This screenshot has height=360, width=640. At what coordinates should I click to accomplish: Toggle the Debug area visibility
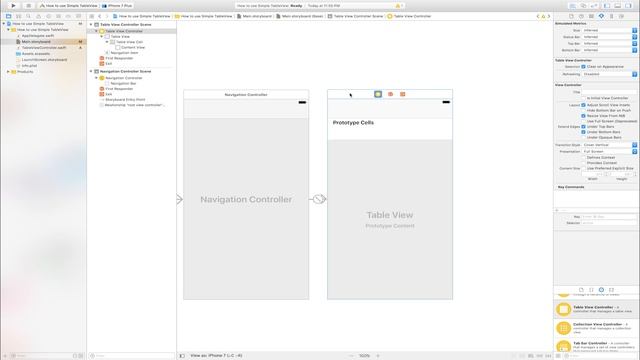coord(618,6)
